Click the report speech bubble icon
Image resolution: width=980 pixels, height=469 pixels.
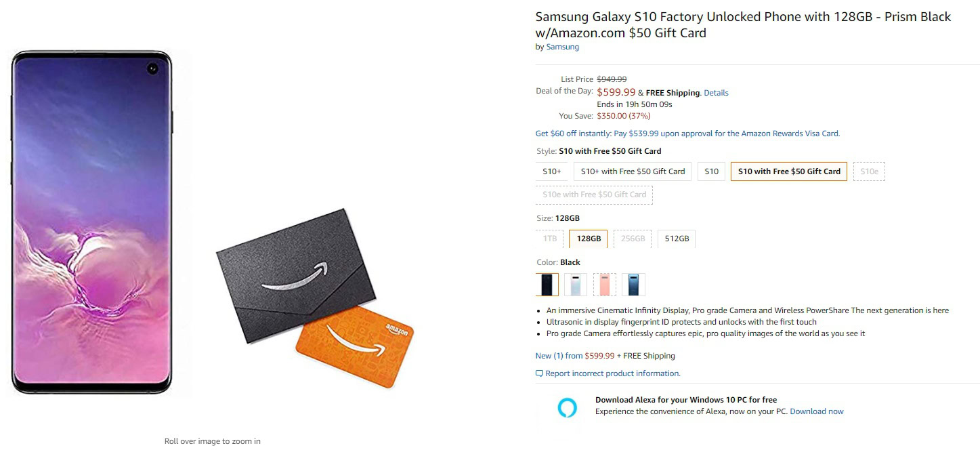point(539,373)
